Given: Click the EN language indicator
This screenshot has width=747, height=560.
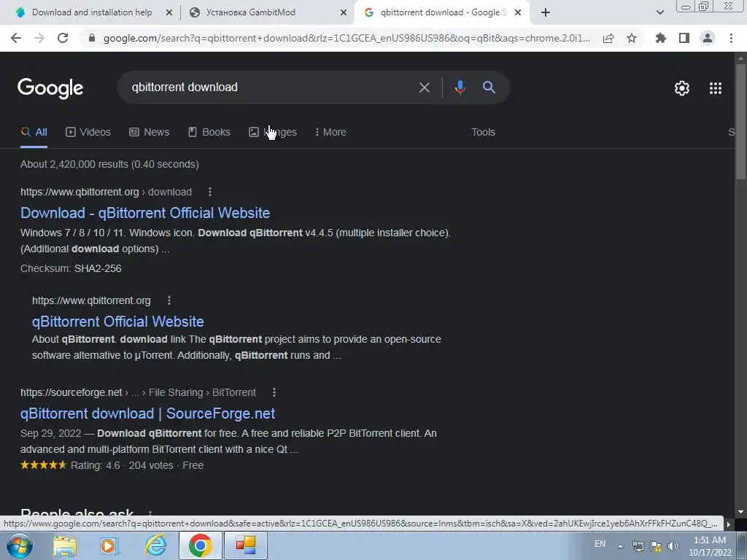Looking at the screenshot, I should click(x=600, y=544).
